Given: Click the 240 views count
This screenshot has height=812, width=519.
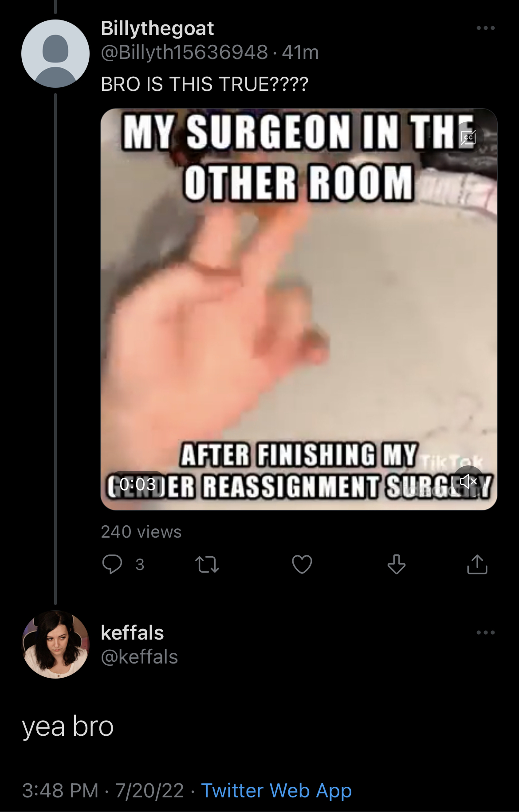Looking at the screenshot, I should pyautogui.click(x=141, y=532).
